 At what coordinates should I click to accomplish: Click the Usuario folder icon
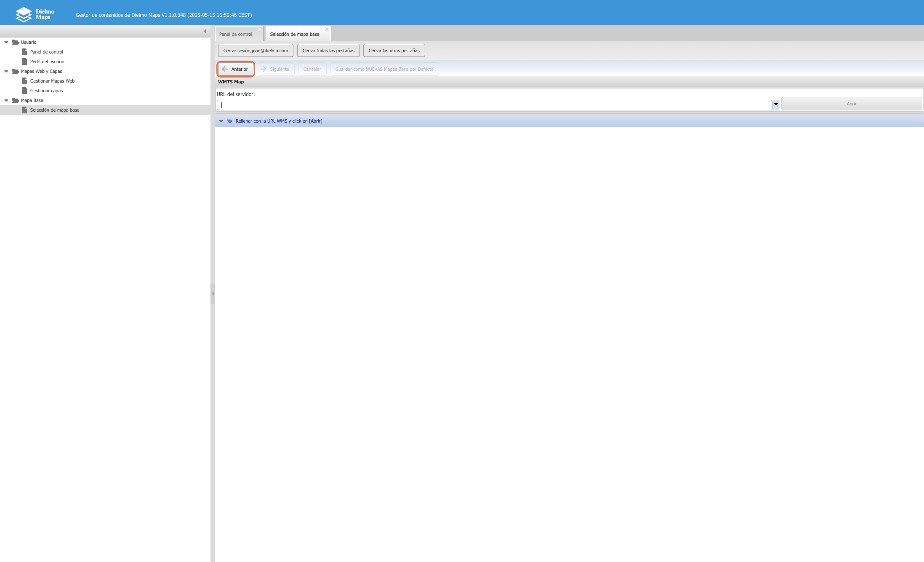point(16,42)
